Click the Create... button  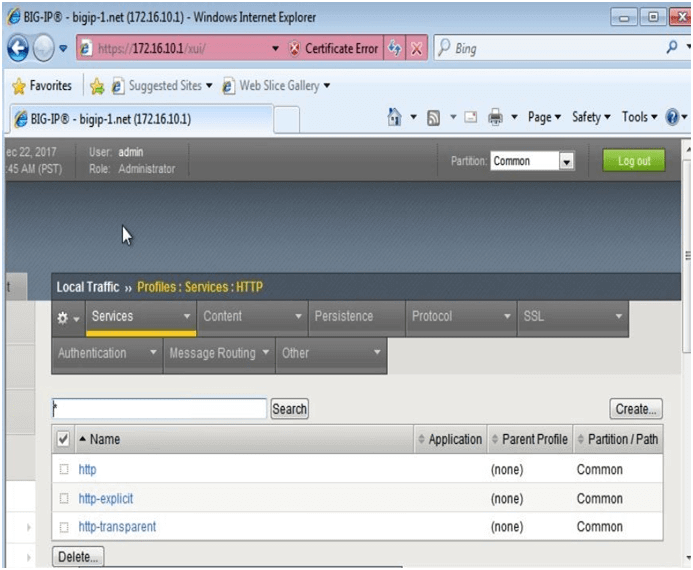pyautogui.click(x=636, y=409)
